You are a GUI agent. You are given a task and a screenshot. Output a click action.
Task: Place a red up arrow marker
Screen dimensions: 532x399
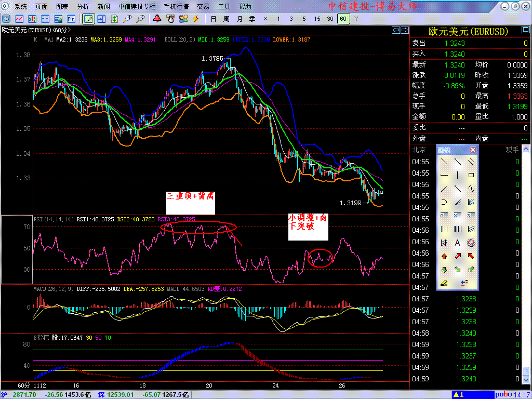click(x=444, y=256)
